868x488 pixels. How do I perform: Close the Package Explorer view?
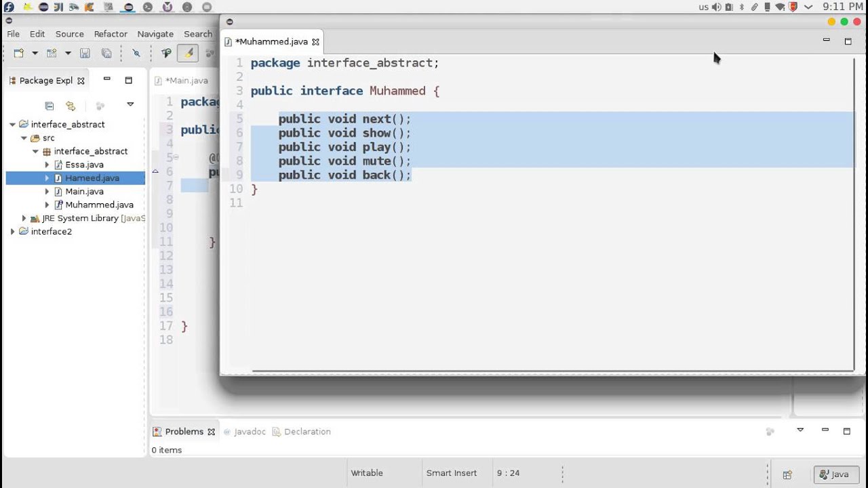click(x=81, y=81)
